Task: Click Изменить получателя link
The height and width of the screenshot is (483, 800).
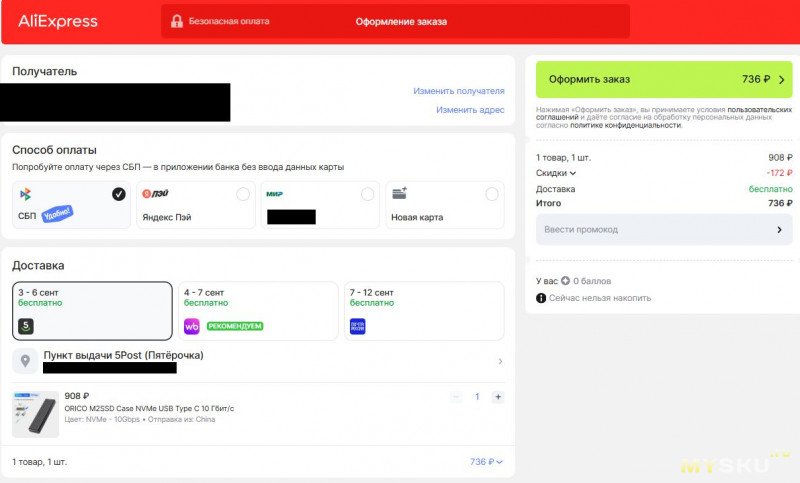Action: click(x=459, y=91)
